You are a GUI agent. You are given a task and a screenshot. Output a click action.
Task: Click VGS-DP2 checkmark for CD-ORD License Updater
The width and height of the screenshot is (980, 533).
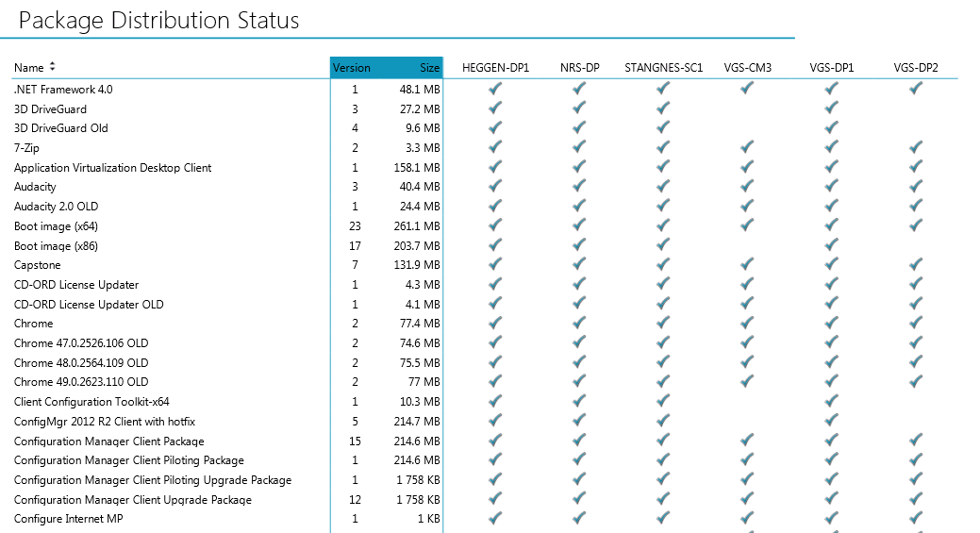click(x=916, y=284)
